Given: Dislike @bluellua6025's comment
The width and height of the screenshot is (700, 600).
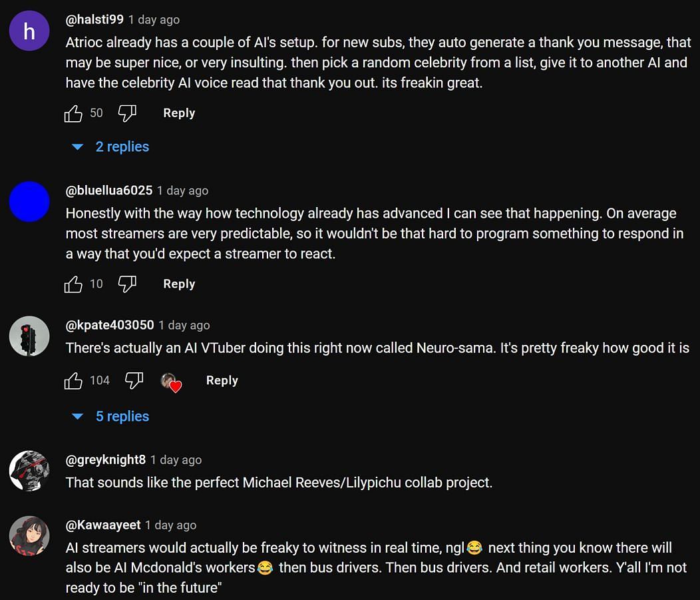Looking at the screenshot, I should tap(127, 284).
